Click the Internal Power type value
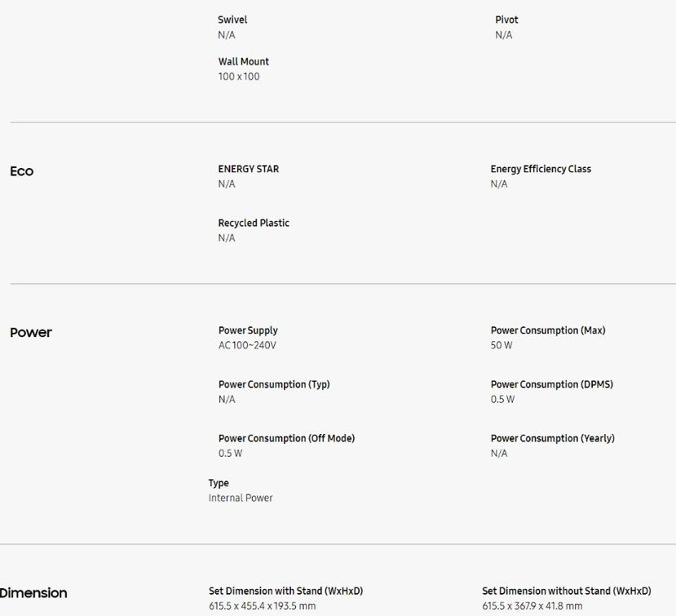The width and height of the screenshot is (676, 616). 241,498
